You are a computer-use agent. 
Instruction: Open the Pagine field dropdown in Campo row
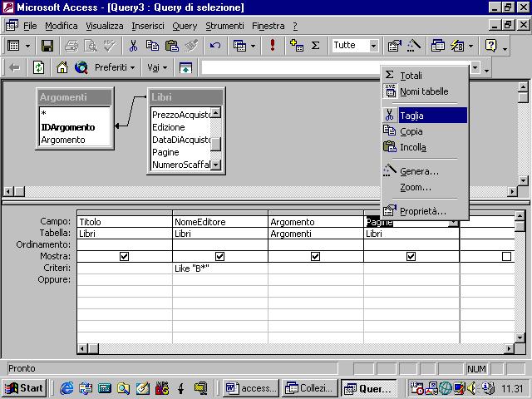click(x=454, y=222)
